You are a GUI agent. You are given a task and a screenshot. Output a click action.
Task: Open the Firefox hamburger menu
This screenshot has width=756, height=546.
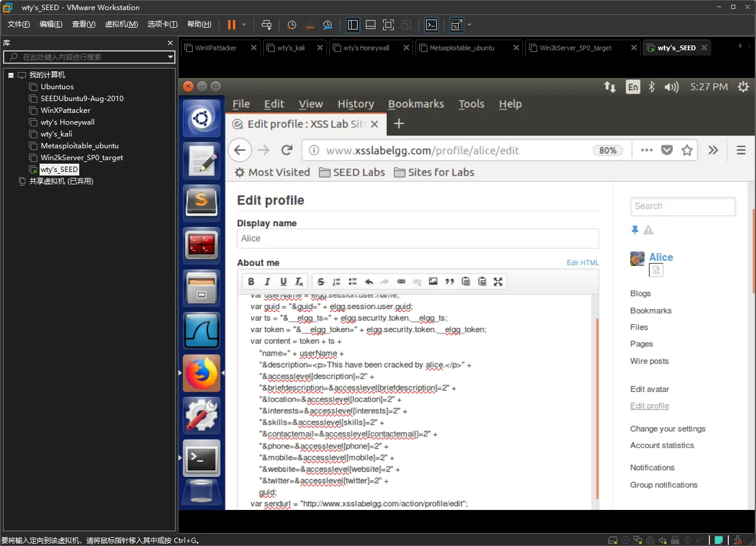coord(741,150)
